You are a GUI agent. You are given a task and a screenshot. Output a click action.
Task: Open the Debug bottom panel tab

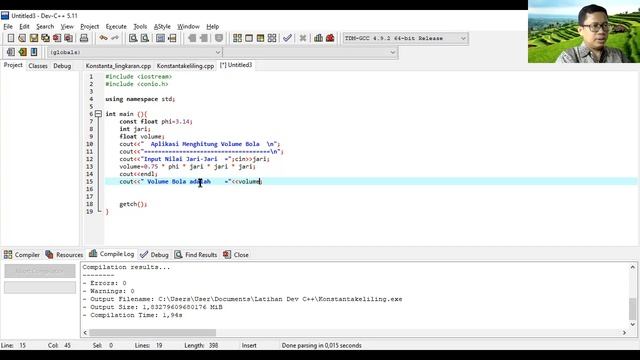click(154, 255)
